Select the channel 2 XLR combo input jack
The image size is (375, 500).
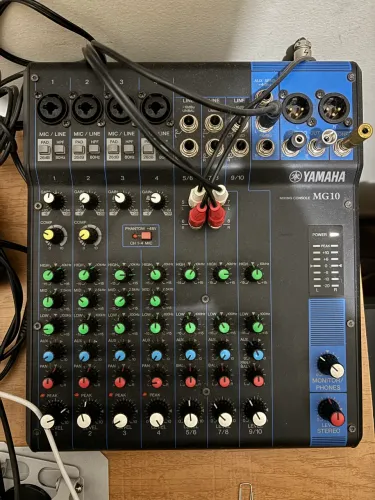click(x=87, y=108)
